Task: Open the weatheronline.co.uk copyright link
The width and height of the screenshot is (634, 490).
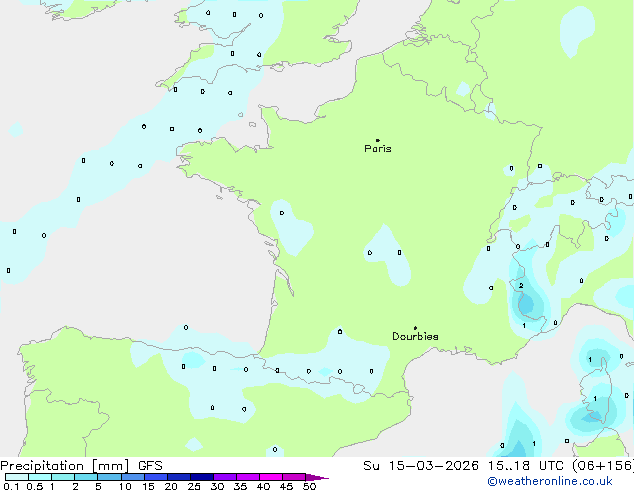Action: [x=550, y=481]
